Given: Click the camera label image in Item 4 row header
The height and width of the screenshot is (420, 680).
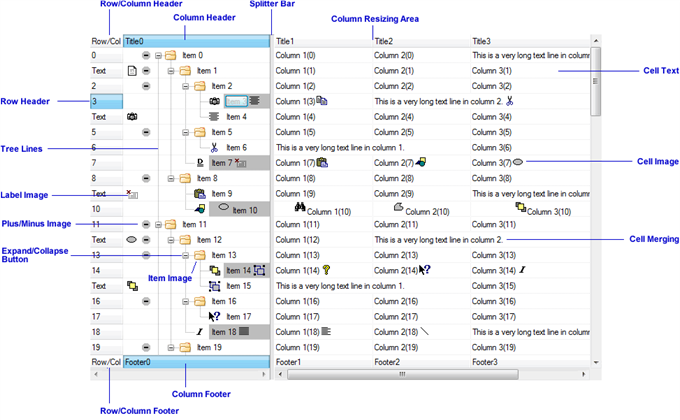Looking at the screenshot, I should (x=132, y=117).
